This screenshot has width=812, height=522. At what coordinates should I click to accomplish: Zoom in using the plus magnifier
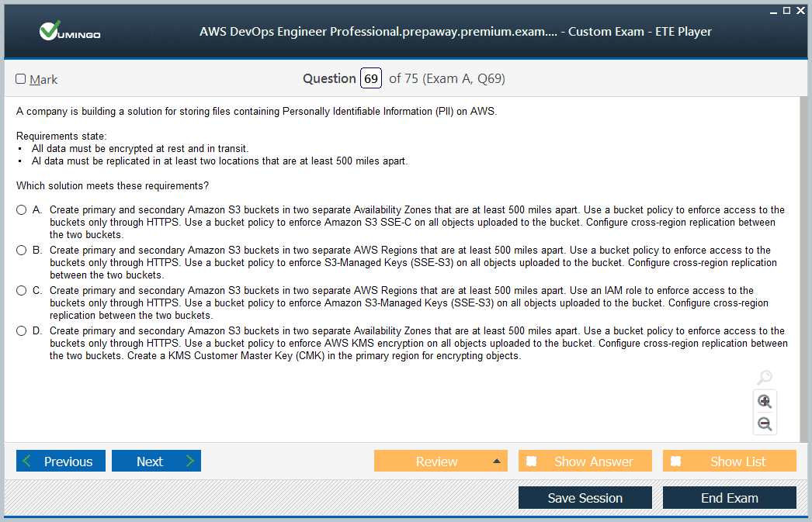[x=765, y=401]
